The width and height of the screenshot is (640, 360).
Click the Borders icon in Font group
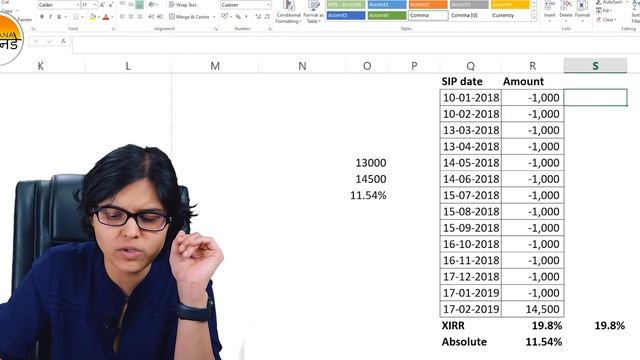tap(76, 17)
